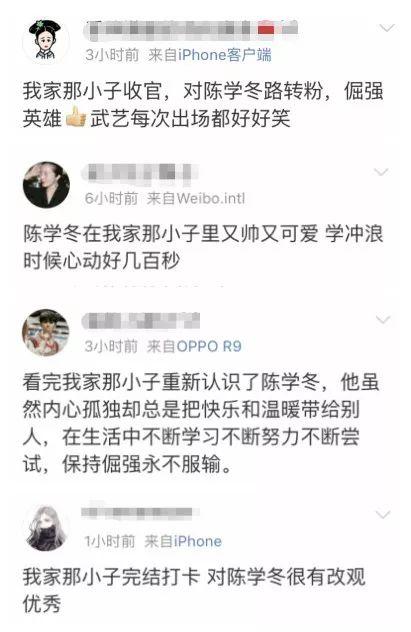Open the Qing-dynasty cartoon avatar profile
Screen dimensions: 411x632
coord(46,41)
